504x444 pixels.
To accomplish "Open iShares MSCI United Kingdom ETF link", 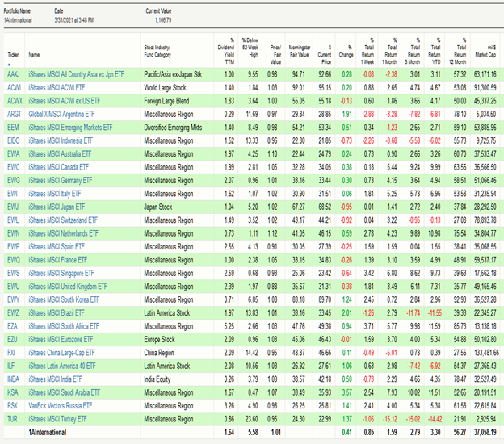I will [68, 287].
